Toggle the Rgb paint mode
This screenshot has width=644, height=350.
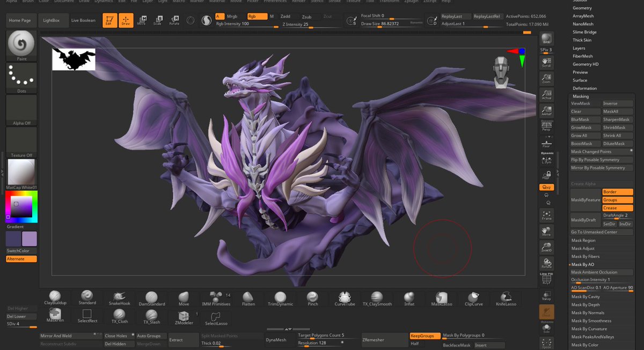tap(257, 17)
